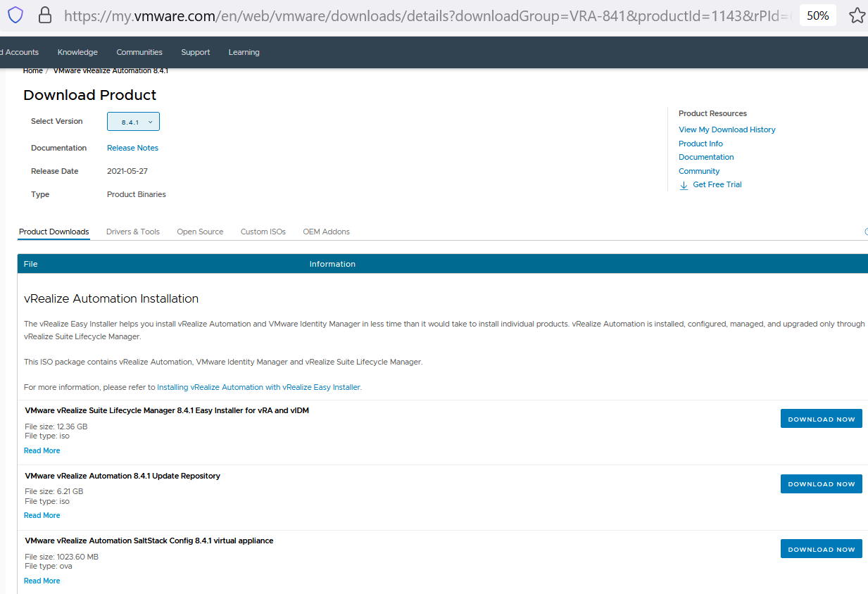The height and width of the screenshot is (594, 868).
Task: Open the Knowledge menu
Action: coord(77,52)
